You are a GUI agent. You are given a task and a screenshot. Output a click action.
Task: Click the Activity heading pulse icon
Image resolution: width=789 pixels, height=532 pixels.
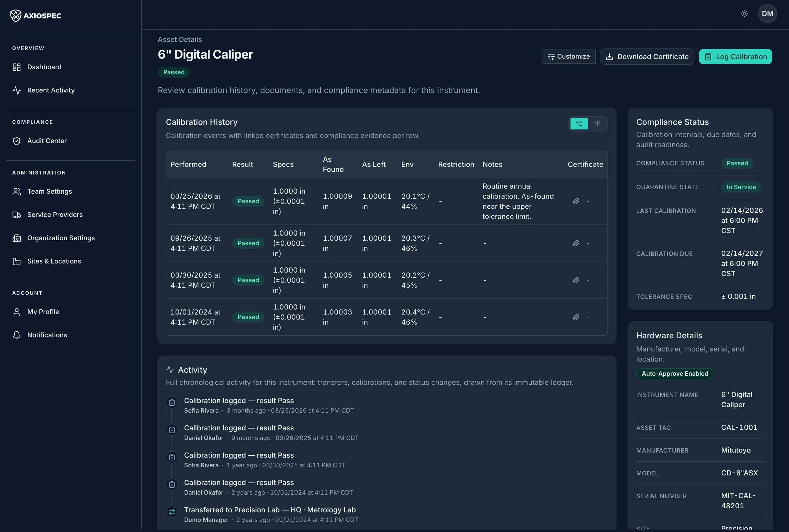[x=170, y=370]
